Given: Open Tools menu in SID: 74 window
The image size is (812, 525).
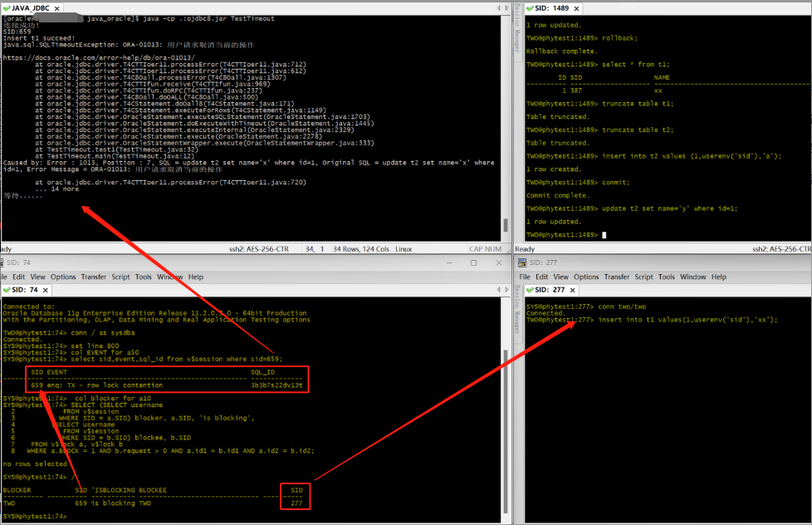Looking at the screenshot, I should click(x=144, y=277).
